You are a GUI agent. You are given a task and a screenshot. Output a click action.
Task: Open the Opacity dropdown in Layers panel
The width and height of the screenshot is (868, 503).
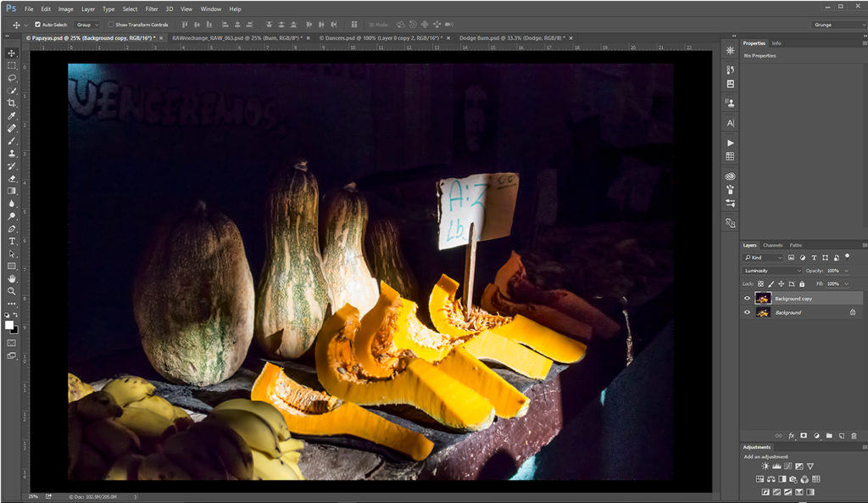846,271
